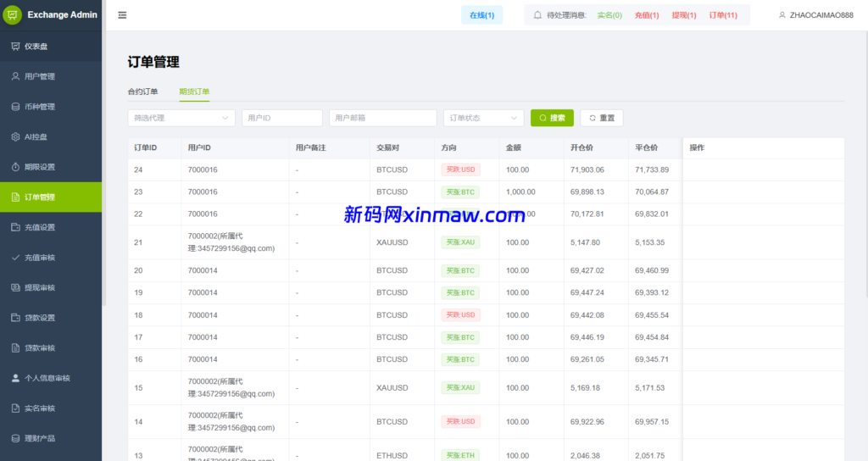The width and height of the screenshot is (868, 461).
Task: Switch to the 合约订单 tab
Action: [x=142, y=92]
